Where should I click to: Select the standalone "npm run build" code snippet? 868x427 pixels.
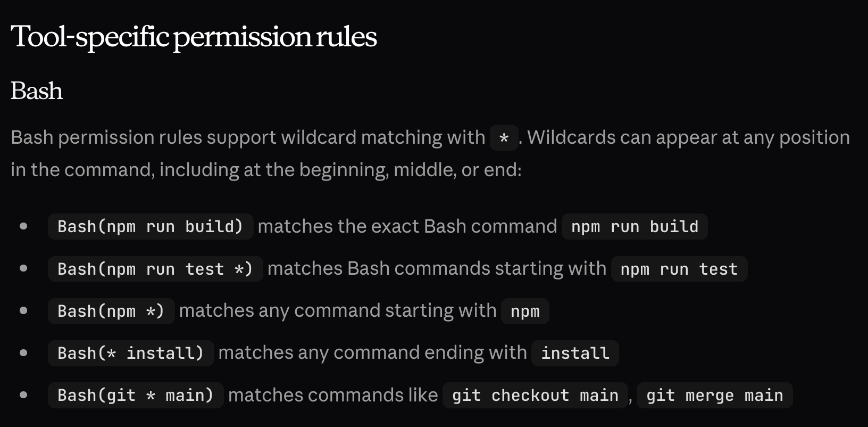(634, 227)
